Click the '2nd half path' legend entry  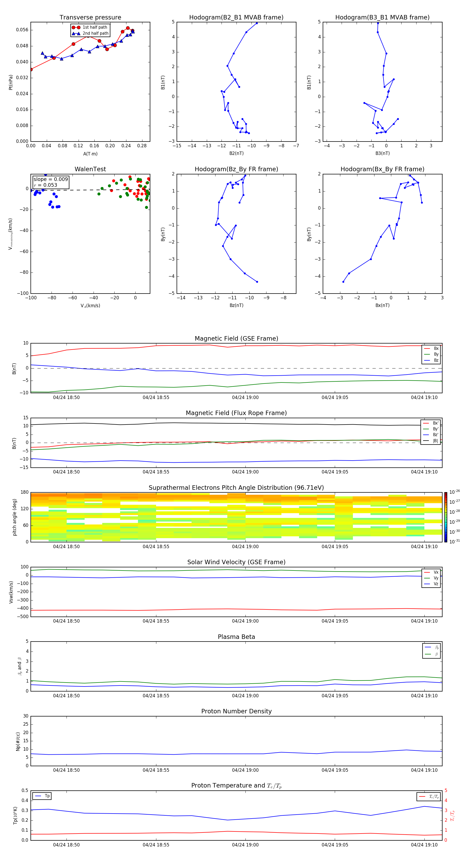pos(90,33)
